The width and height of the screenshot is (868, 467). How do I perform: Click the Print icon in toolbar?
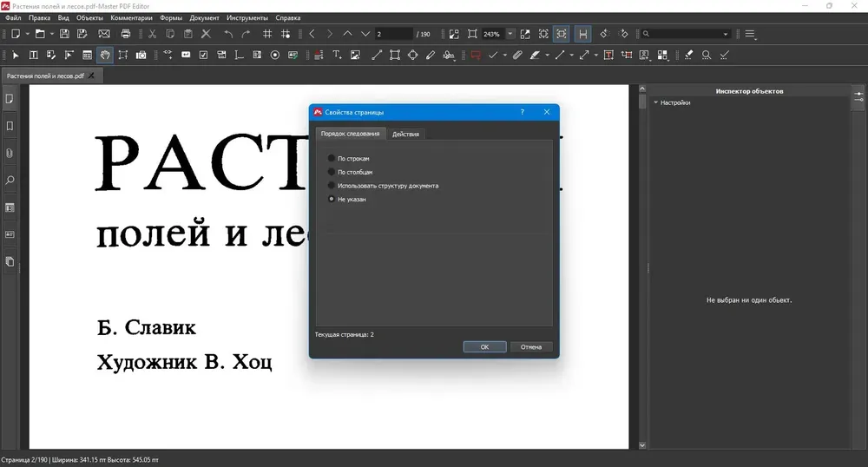pos(126,34)
